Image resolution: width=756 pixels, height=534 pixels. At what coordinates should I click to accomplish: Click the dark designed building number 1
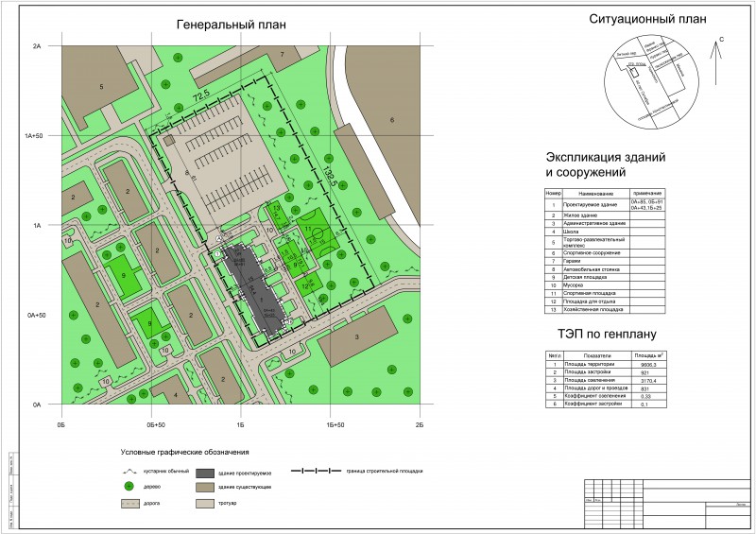coord(254,291)
